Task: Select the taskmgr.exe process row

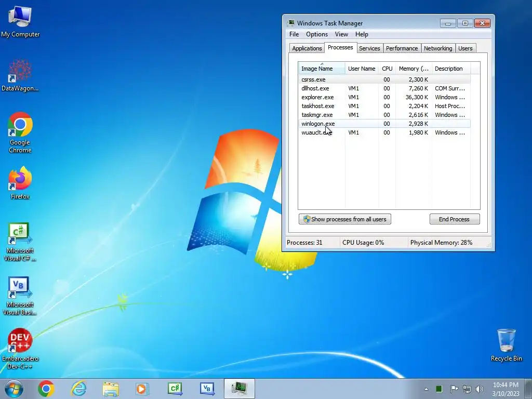Action: coord(384,115)
